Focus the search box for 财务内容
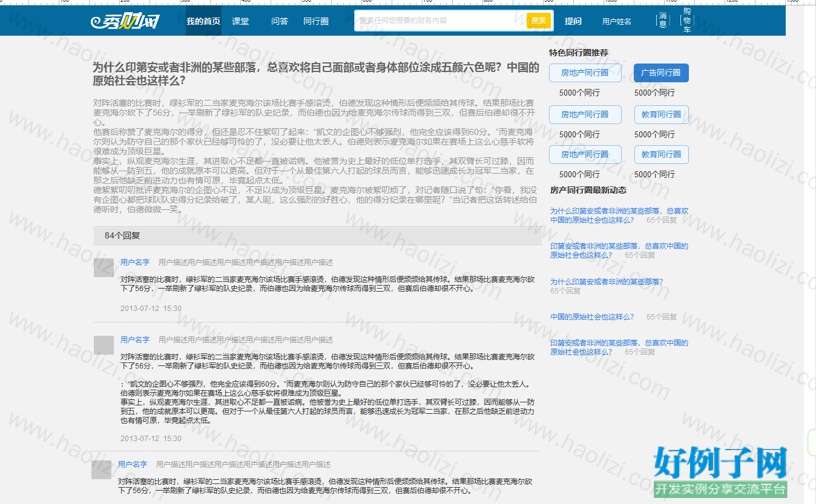The image size is (816, 504). pos(441,21)
